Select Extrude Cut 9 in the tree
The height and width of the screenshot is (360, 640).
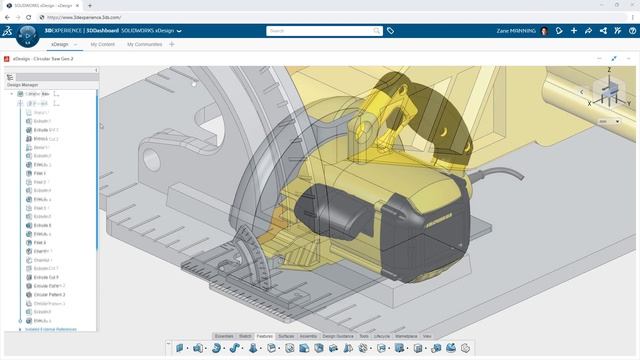click(46, 277)
